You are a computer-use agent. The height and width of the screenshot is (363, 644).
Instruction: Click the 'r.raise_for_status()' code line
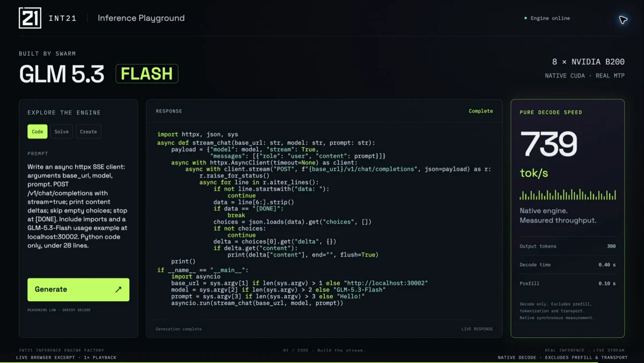(235, 176)
